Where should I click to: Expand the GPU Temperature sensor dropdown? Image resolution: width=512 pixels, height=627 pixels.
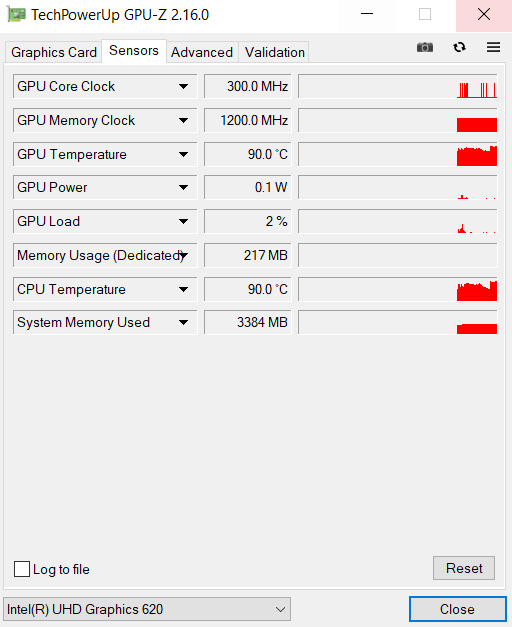(x=184, y=154)
